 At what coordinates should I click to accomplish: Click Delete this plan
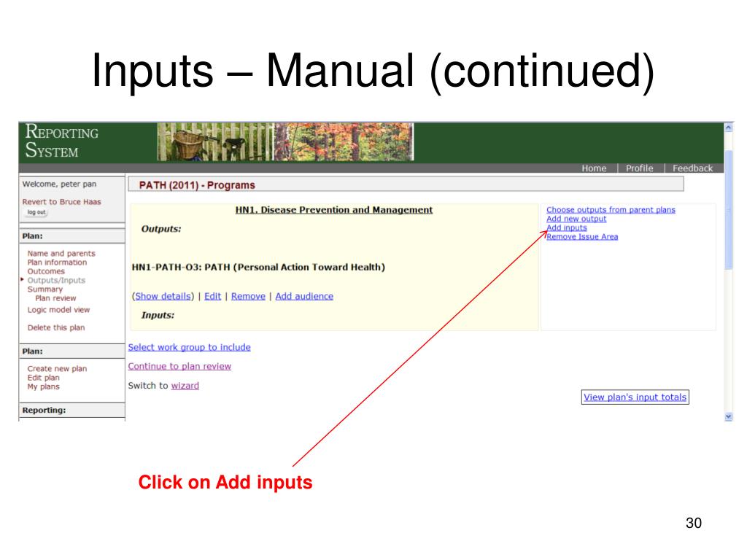click(x=56, y=327)
